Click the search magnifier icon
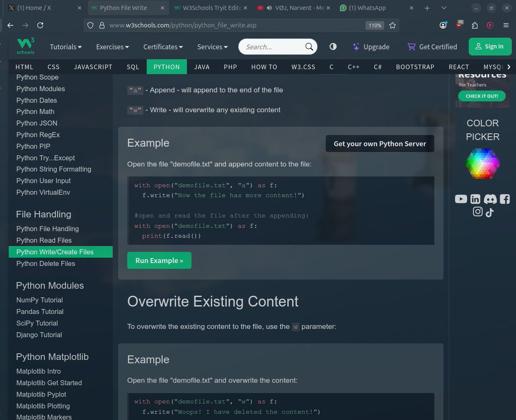The height and width of the screenshot is (420, 516). (309, 47)
